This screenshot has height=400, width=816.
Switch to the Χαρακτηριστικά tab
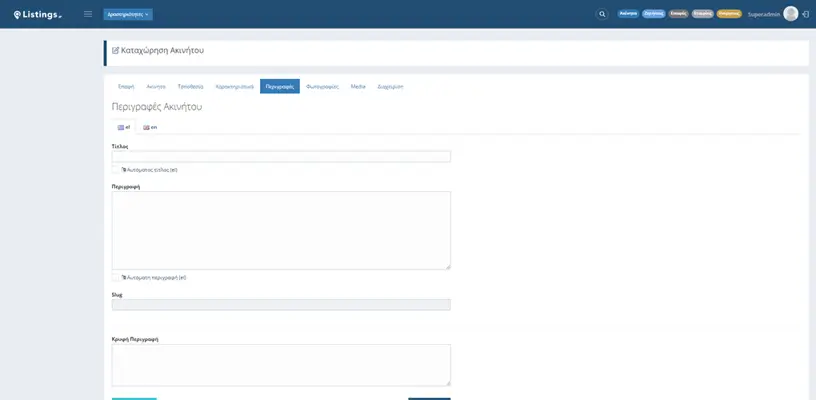235,86
